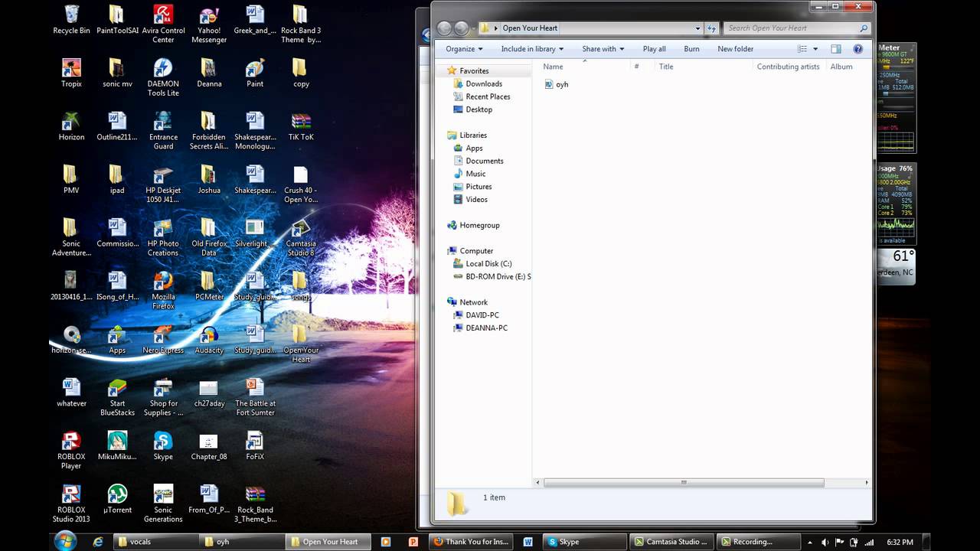The width and height of the screenshot is (980, 551).
Task: Open the change view options arrow
Action: (815, 49)
